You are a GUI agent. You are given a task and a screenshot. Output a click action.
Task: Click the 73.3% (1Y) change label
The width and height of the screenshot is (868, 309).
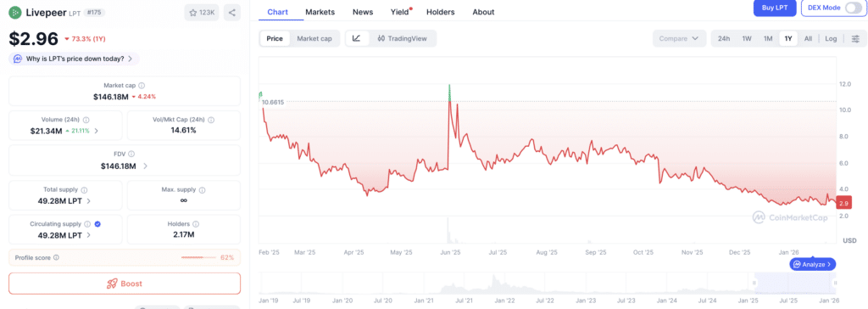(84, 39)
